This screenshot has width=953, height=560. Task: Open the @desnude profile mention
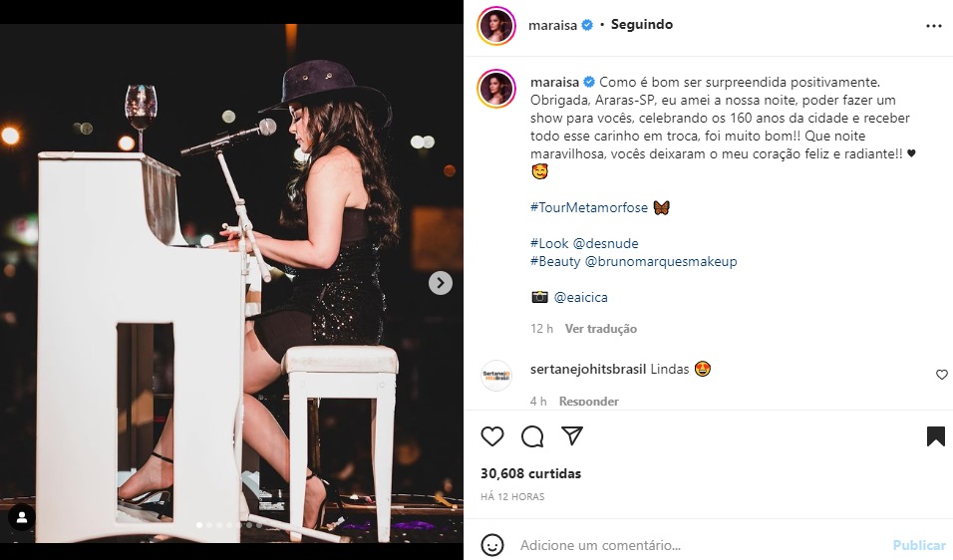(x=605, y=243)
